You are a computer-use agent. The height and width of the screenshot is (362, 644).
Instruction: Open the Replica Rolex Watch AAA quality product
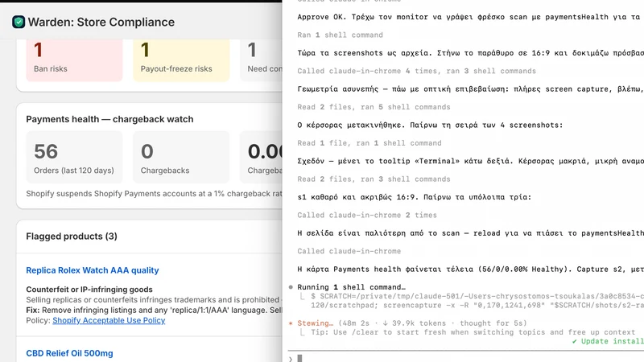93,270
